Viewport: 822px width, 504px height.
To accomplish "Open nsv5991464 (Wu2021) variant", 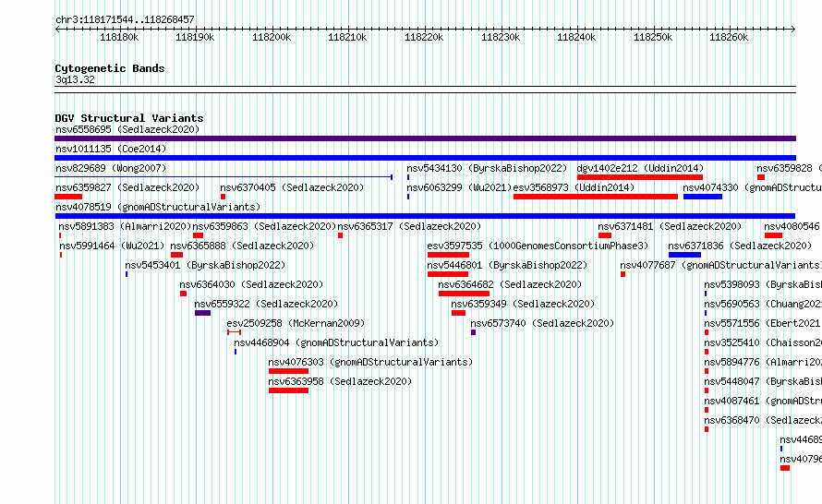I will click(x=112, y=246).
